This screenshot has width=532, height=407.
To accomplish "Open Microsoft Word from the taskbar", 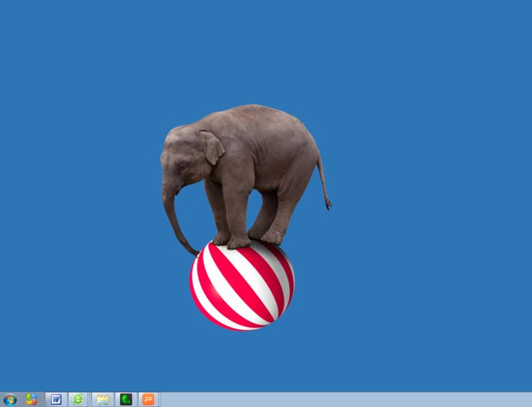I will (56, 400).
